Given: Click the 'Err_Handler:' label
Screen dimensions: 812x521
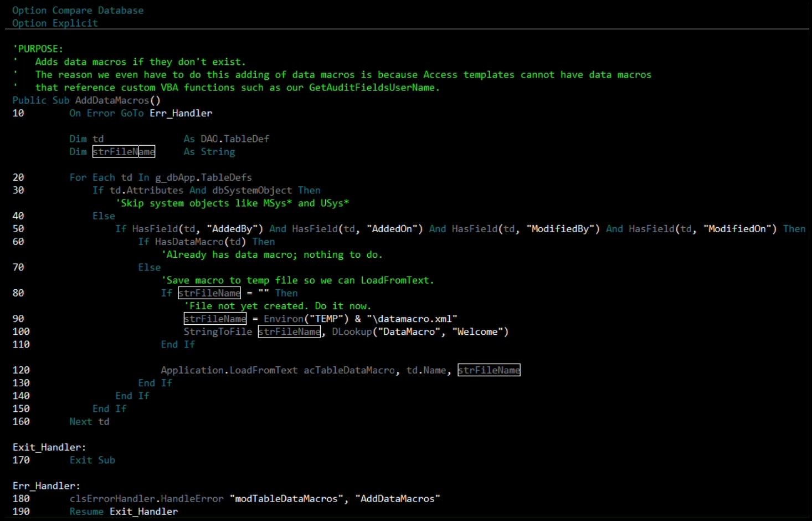Looking at the screenshot, I should click(x=47, y=486).
